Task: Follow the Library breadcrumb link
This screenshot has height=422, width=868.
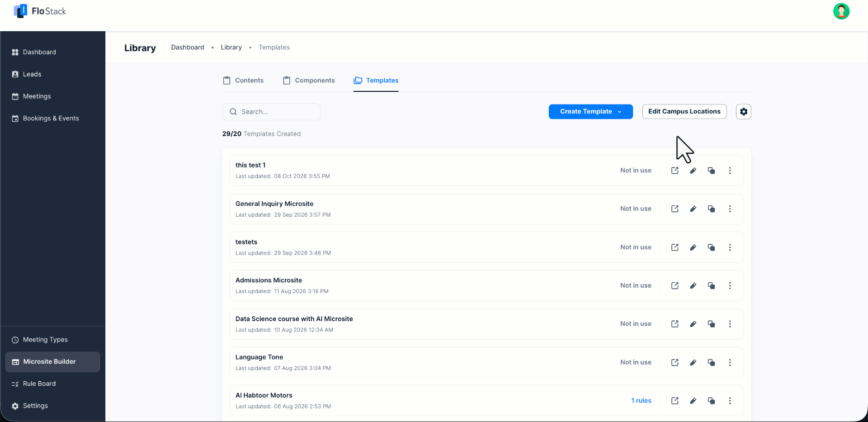Action: [x=231, y=47]
